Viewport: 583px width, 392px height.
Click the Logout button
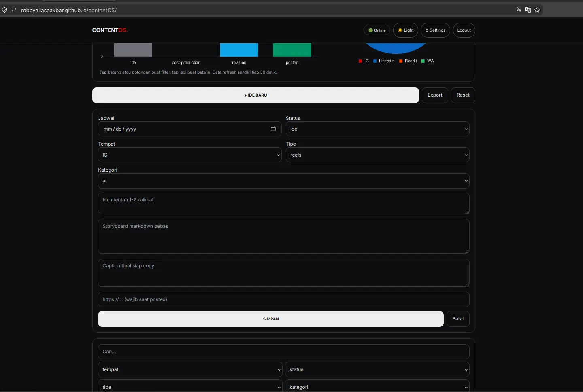[464, 30]
